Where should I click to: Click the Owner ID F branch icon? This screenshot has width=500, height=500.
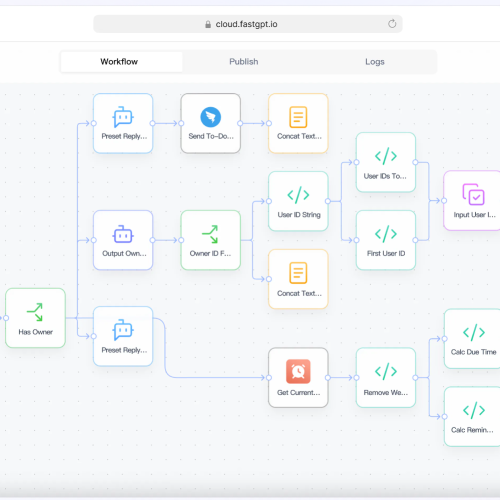(210, 234)
